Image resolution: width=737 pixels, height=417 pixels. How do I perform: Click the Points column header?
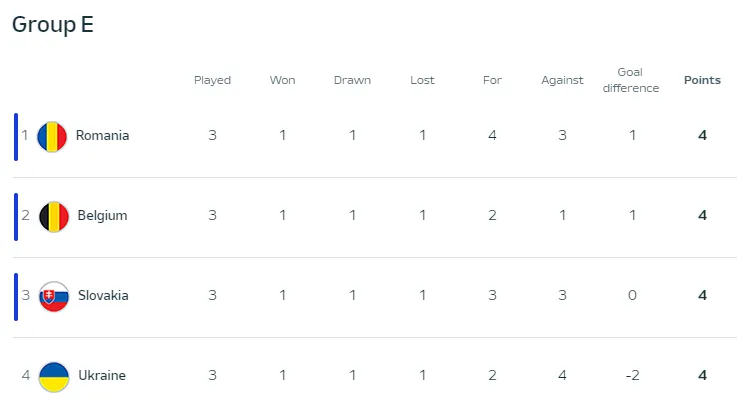[x=702, y=80]
